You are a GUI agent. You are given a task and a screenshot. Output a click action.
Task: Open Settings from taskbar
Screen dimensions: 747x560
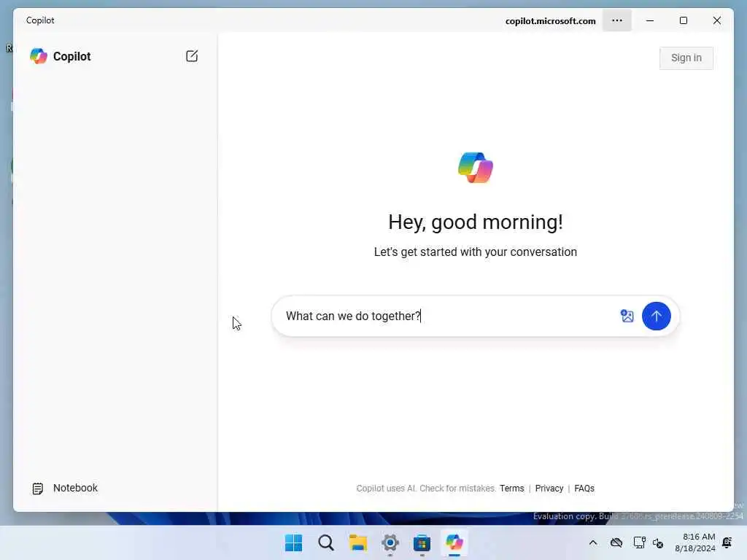pyautogui.click(x=390, y=542)
